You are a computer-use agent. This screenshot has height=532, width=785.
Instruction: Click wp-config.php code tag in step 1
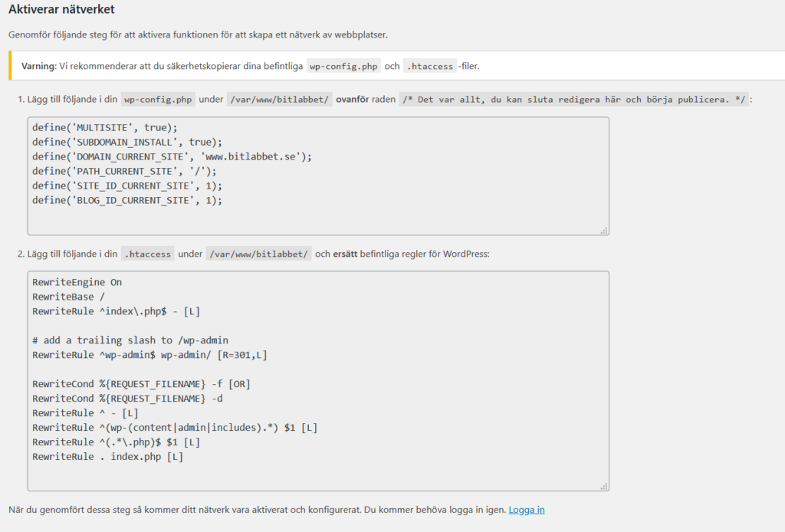(158, 99)
